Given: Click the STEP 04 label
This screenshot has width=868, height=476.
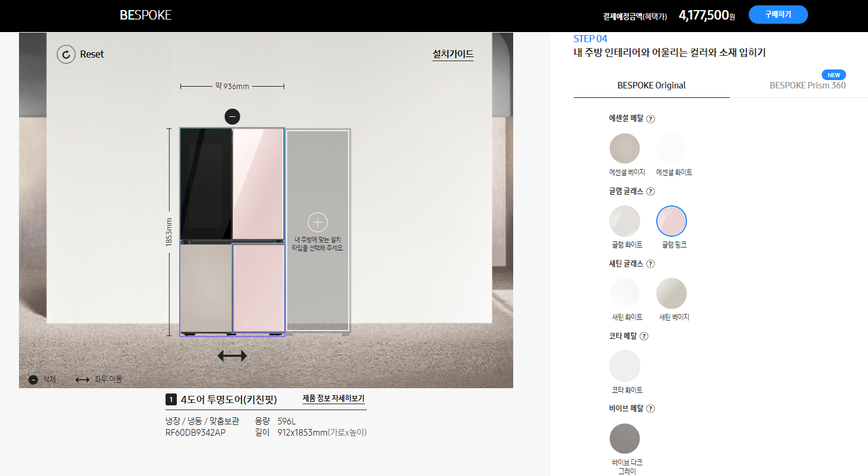Looking at the screenshot, I should pyautogui.click(x=590, y=39).
